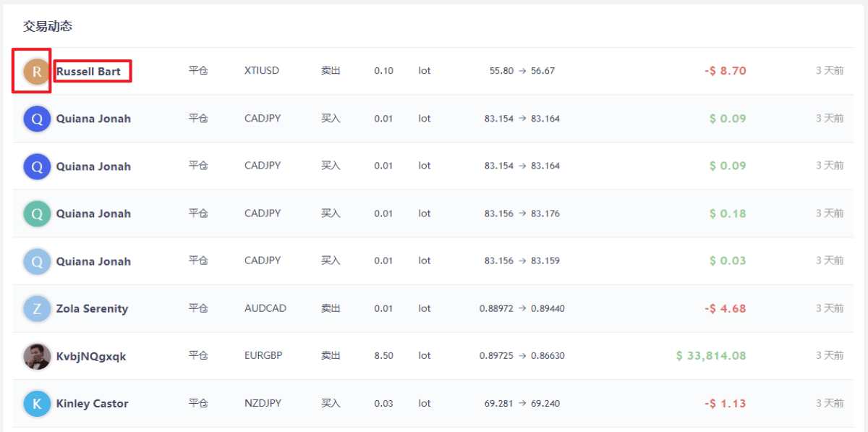This screenshot has height=432, width=868.
Task: Click the -$ 8.70 loss amount
Action: (x=725, y=71)
